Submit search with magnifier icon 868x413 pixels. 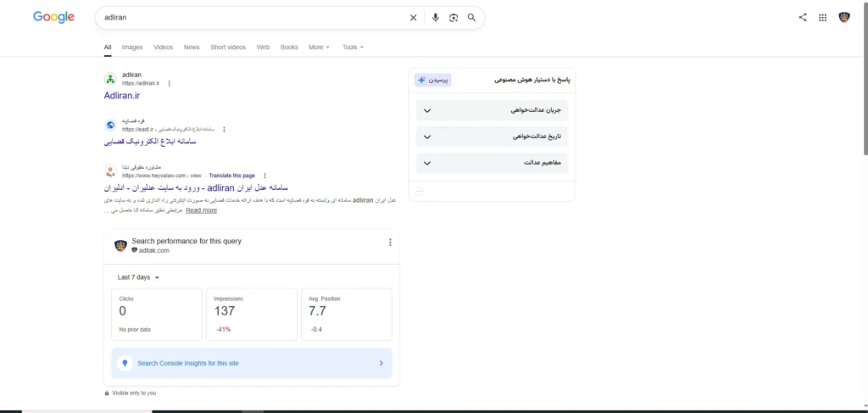point(471,18)
